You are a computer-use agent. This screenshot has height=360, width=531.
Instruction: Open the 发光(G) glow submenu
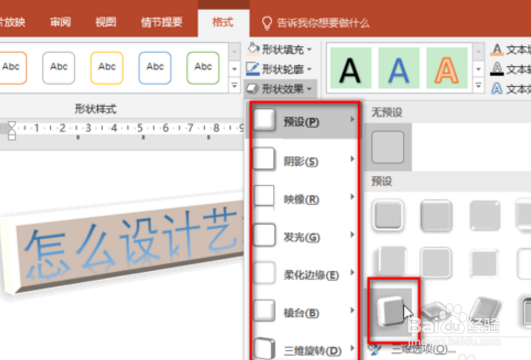tap(305, 236)
